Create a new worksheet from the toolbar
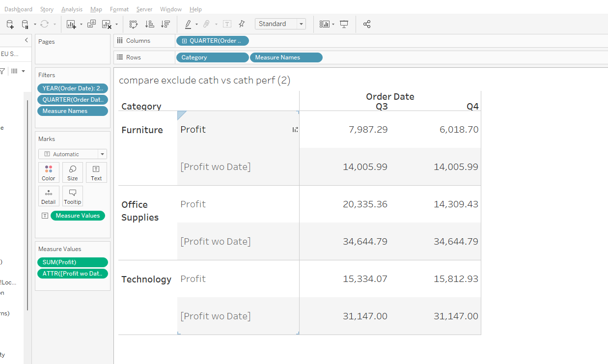Screen dimensions: 608x364 [71, 24]
